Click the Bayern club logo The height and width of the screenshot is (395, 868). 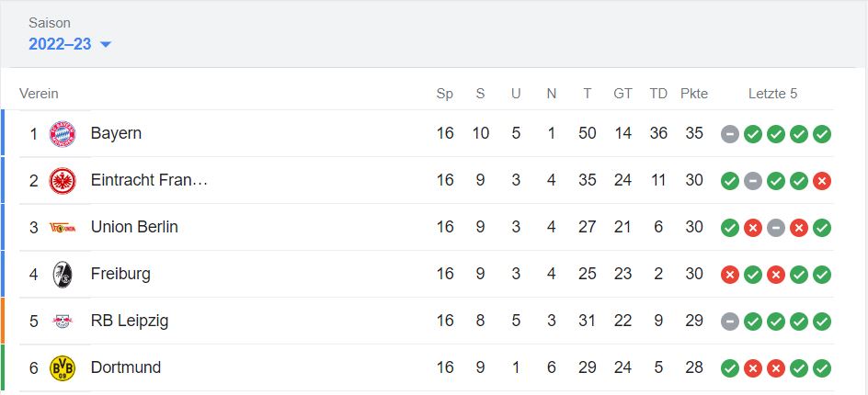point(63,134)
